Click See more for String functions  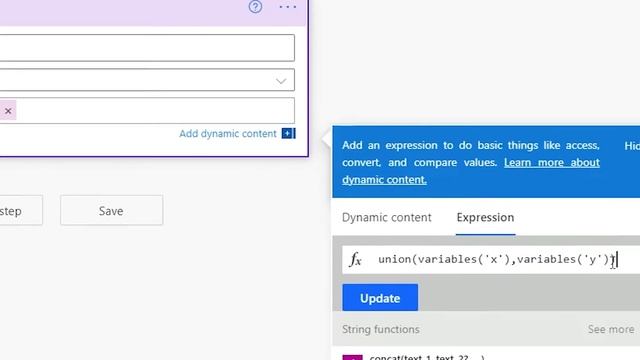(x=611, y=329)
